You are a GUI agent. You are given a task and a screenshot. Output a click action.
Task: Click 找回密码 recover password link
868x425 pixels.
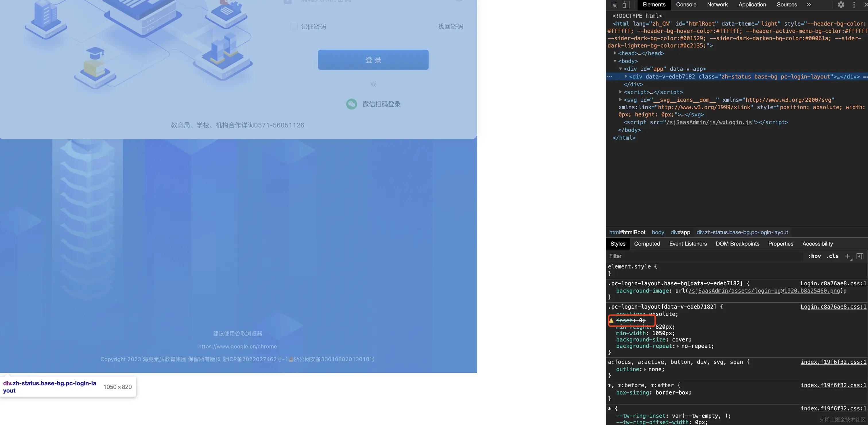(450, 26)
